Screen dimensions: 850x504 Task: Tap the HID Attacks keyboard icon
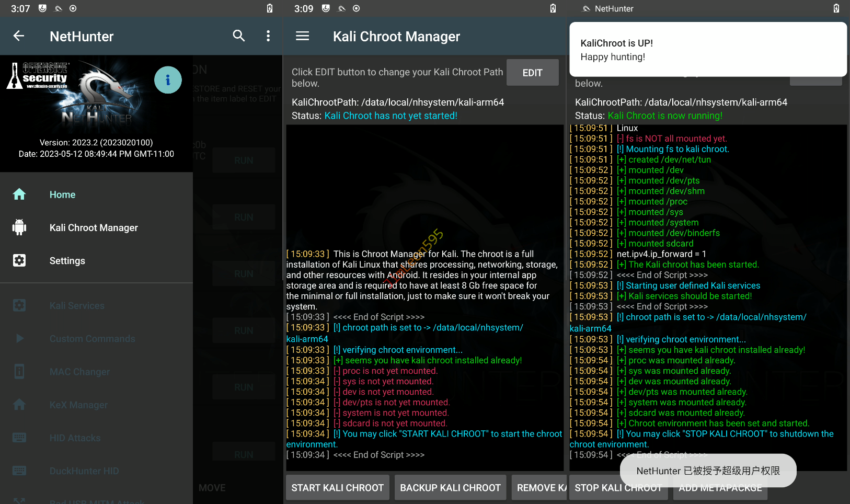[x=19, y=438]
